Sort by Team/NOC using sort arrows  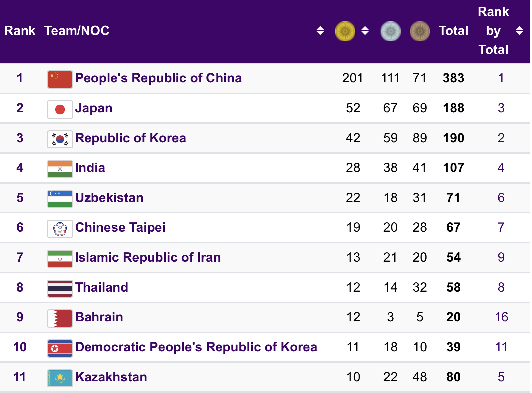[x=320, y=31]
